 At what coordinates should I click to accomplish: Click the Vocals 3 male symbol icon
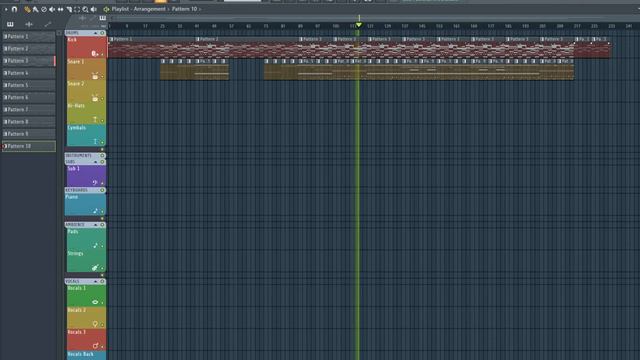coord(95,346)
